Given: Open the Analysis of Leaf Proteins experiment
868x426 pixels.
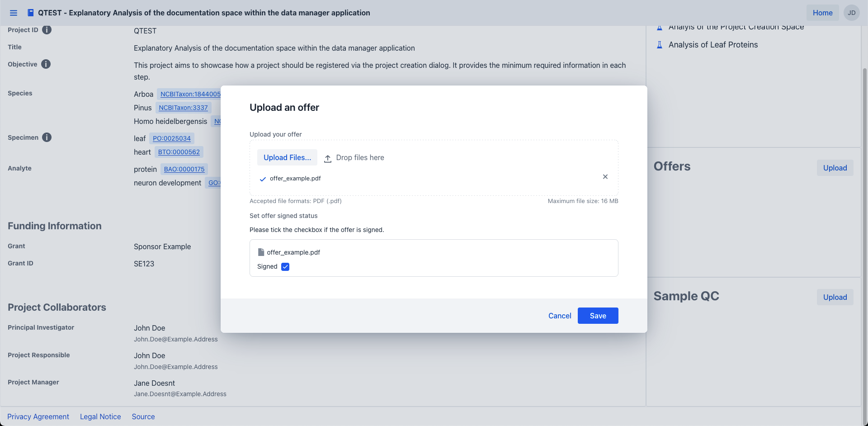Looking at the screenshot, I should (713, 45).
